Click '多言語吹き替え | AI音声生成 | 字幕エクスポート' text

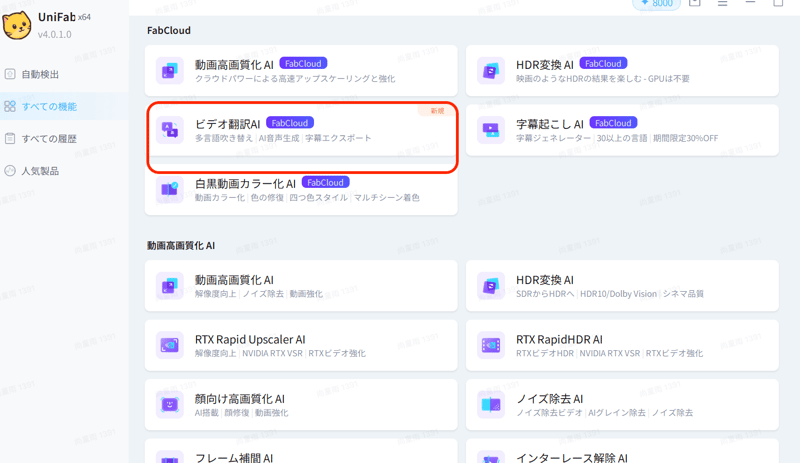click(283, 138)
